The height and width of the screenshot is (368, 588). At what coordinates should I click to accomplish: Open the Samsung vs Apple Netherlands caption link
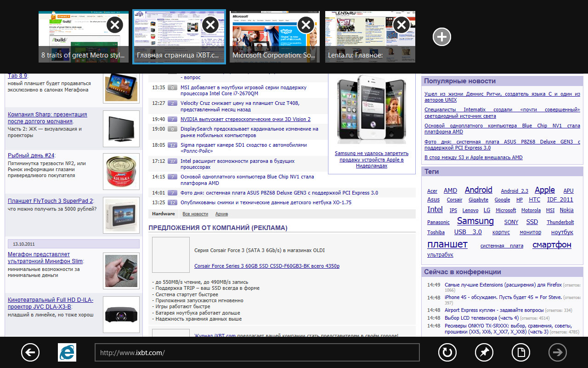point(371,160)
